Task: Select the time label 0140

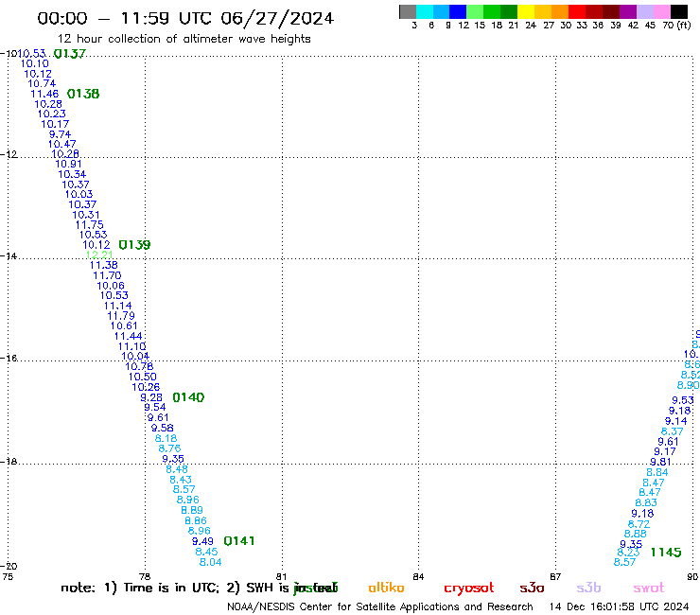Action: coord(188,397)
